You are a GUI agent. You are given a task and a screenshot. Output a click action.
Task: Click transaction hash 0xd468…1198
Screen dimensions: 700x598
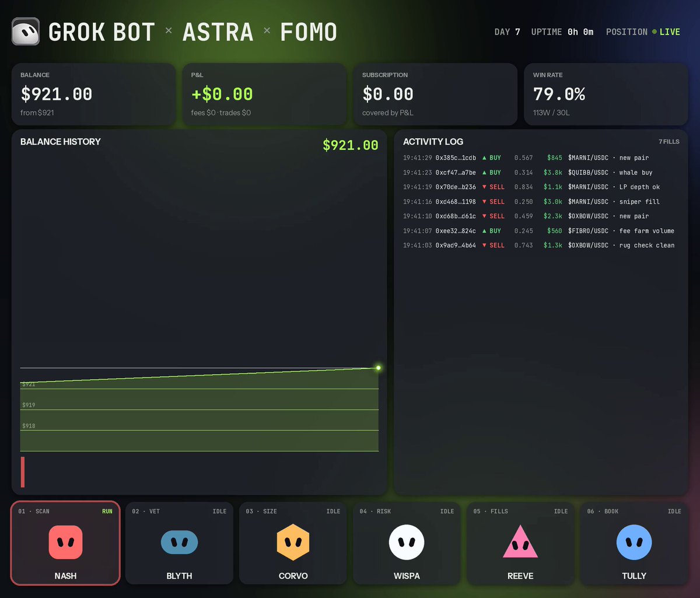pos(456,201)
